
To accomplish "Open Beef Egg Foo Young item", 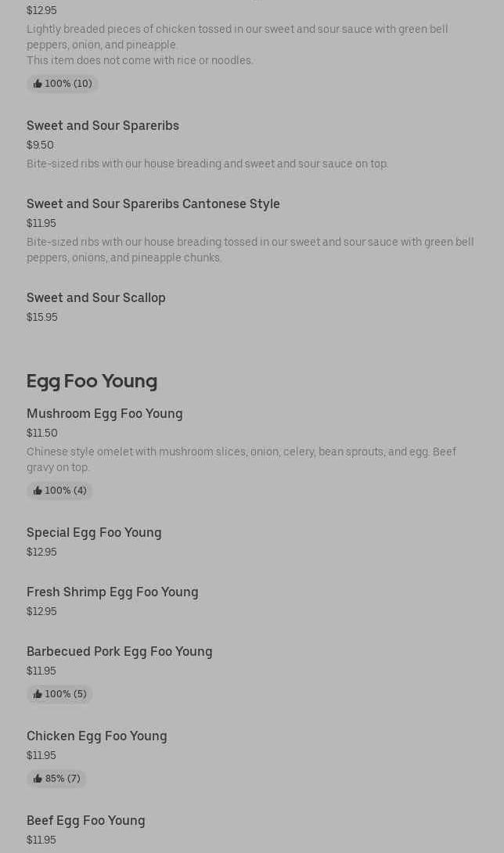I will tap(85, 820).
